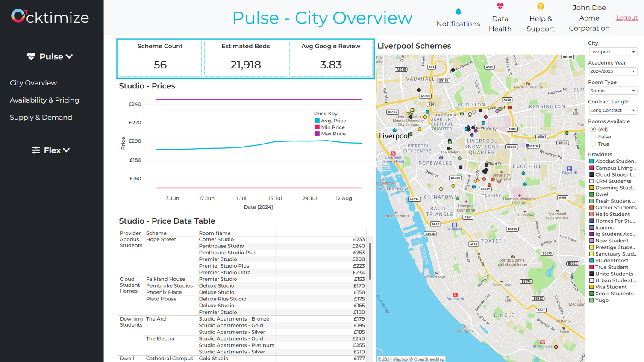
Task: Go to City Overview page
Action: (33, 83)
